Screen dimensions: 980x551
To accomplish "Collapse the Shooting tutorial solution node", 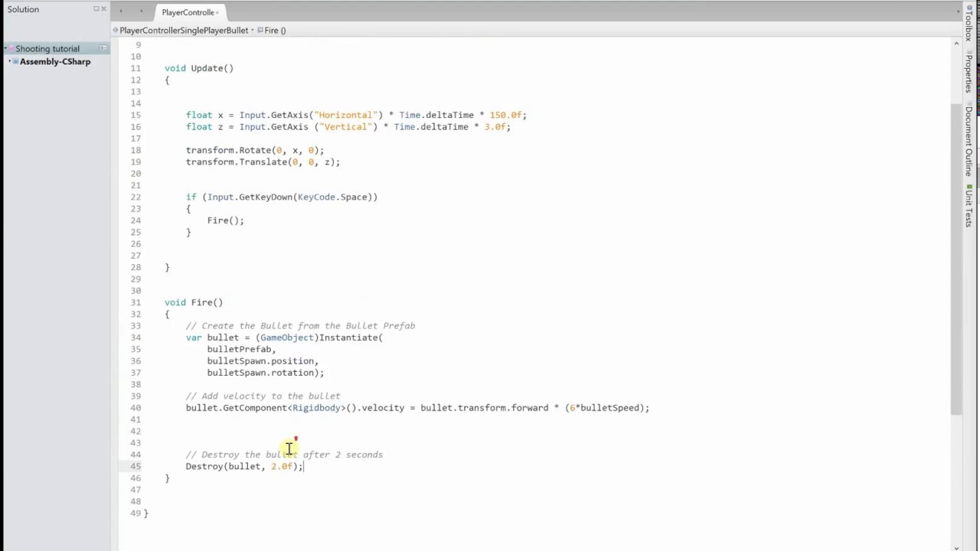I will [6, 49].
